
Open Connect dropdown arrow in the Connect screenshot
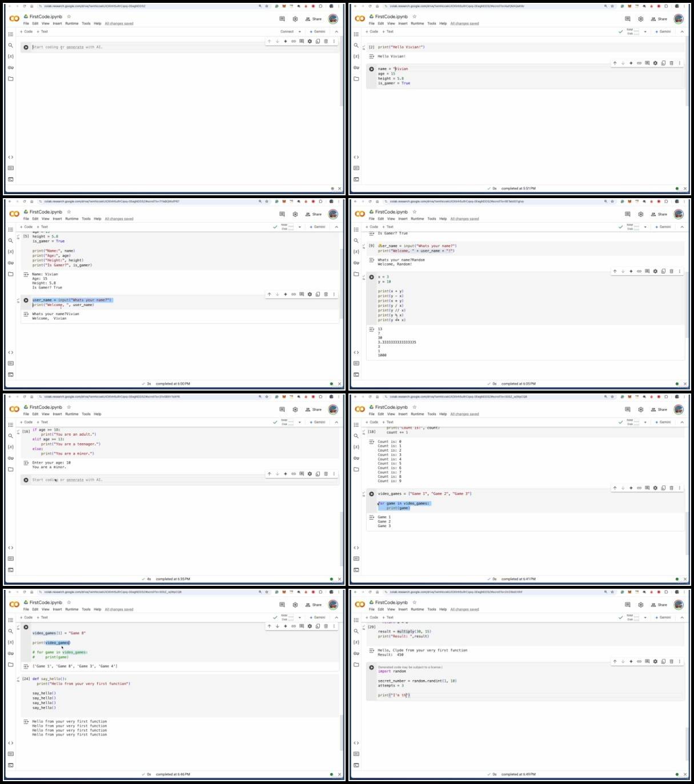pos(300,32)
